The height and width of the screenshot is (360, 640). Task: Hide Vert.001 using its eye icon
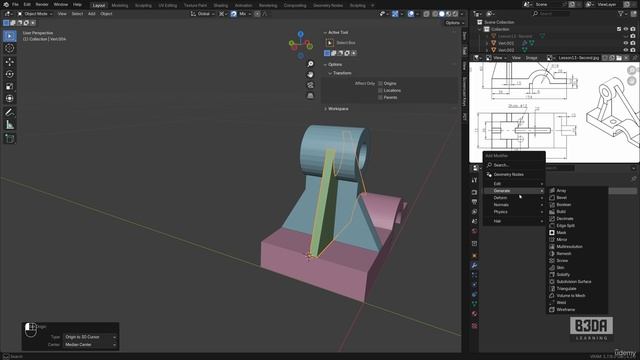626,43
